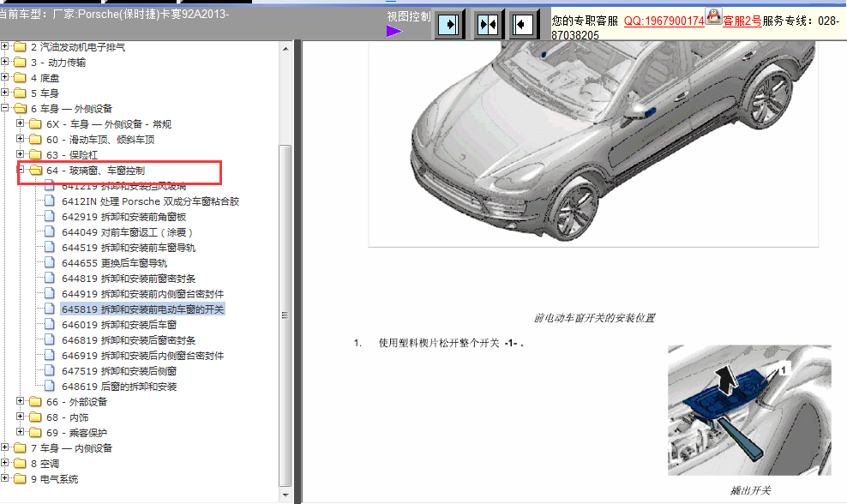This screenshot has height=504, width=847.
Task: Click step text 使用塑料楔片松开整个开关
Action: pyautogui.click(x=439, y=343)
